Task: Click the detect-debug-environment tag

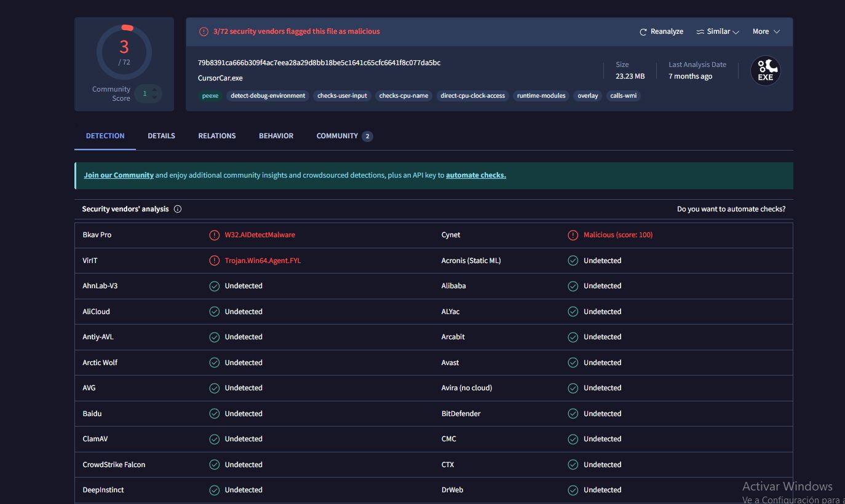Action: click(x=268, y=96)
